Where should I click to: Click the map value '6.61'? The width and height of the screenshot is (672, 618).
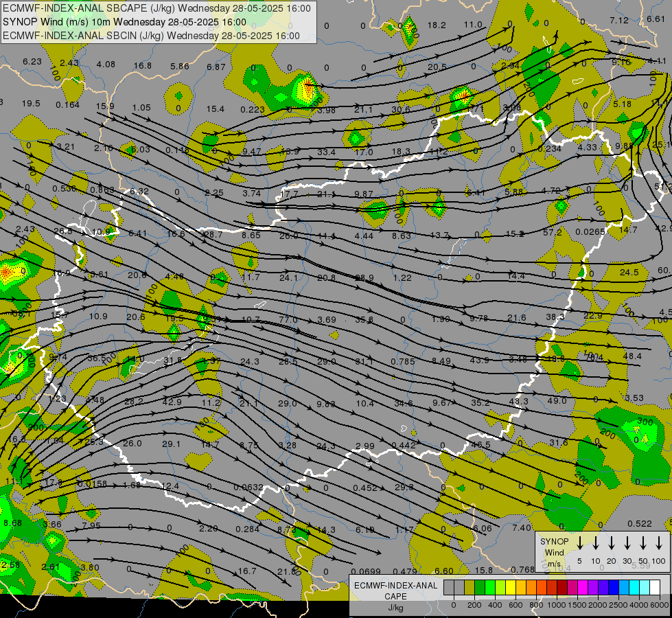(656, 19)
